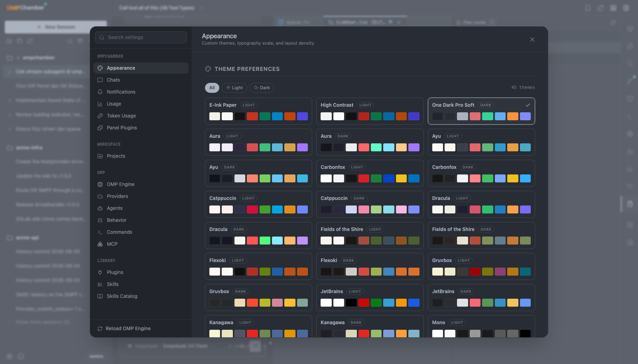Open Skills Catalog book icon
Viewport: 638px width, 364px height.
point(100,296)
